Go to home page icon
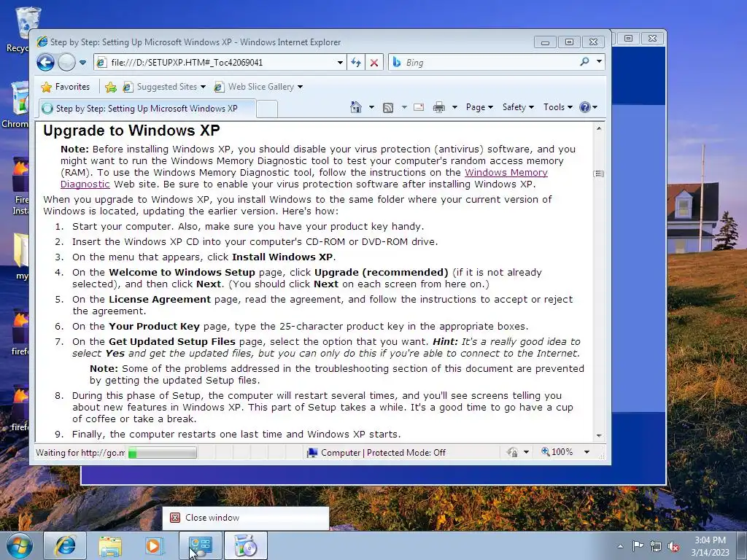This screenshot has width=747, height=560. [x=356, y=107]
